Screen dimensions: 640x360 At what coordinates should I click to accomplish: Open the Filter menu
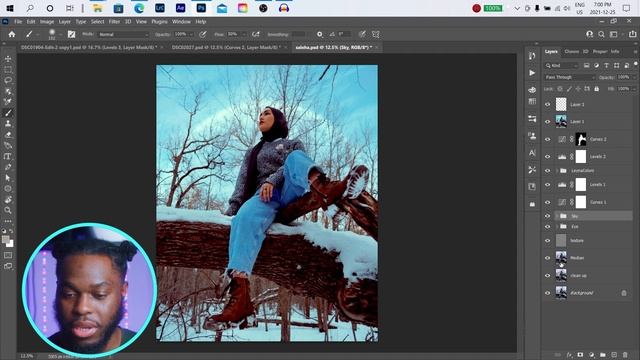pos(114,22)
